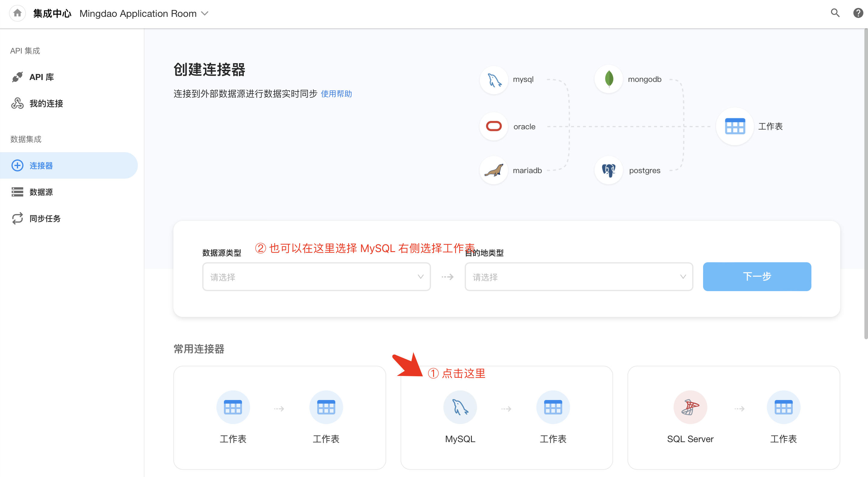The height and width of the screenshot is (477, 868).
Task: Click the oracle red logo icon
Action: tap(494, 127)
